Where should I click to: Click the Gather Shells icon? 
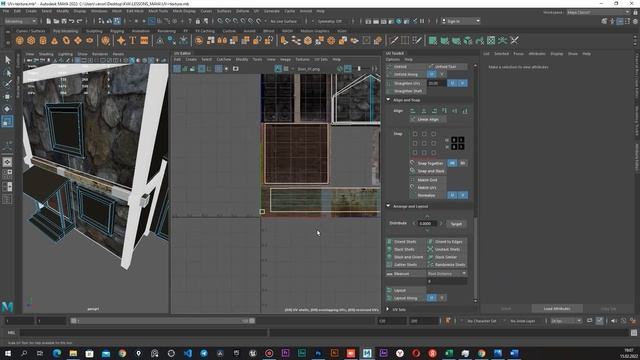coord(389,265)
